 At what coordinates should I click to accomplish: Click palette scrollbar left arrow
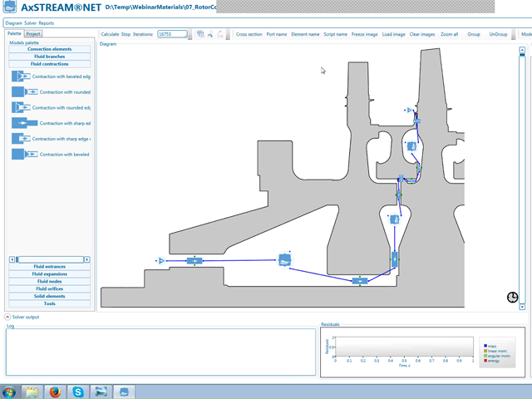click(12, 259)
